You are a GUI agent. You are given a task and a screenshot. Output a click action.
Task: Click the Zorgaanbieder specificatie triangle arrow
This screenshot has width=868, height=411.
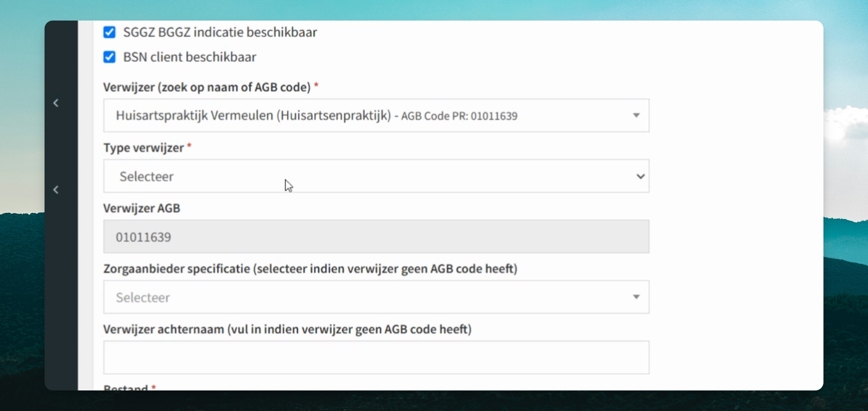[636, 297]
